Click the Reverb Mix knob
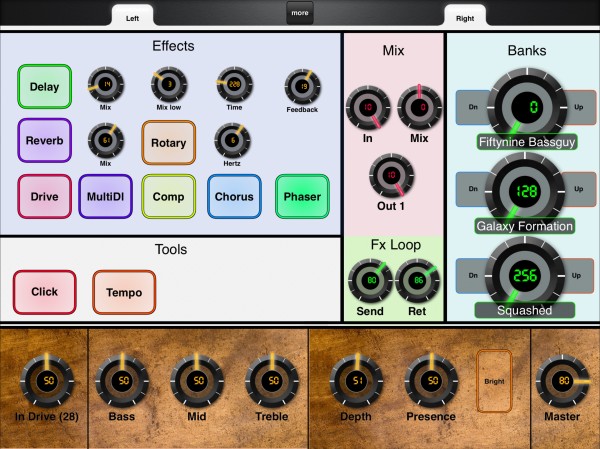The width and height of the screenshot is (600, 449). click(106, 140)
